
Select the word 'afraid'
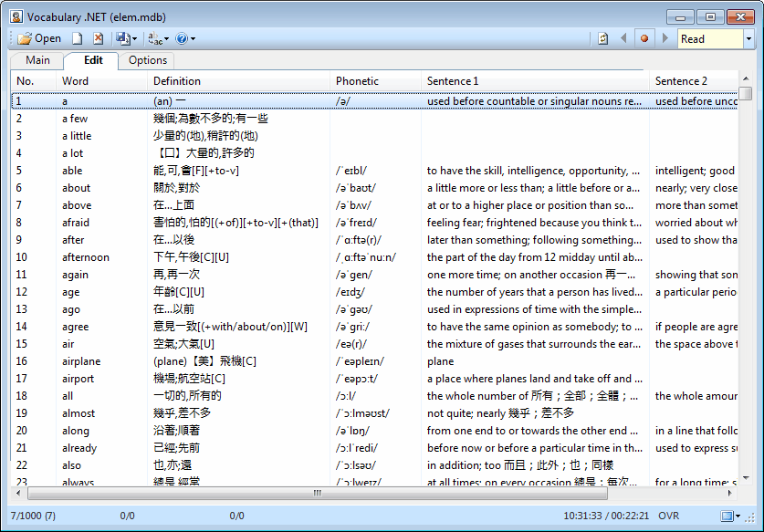(x=76, y=223)
